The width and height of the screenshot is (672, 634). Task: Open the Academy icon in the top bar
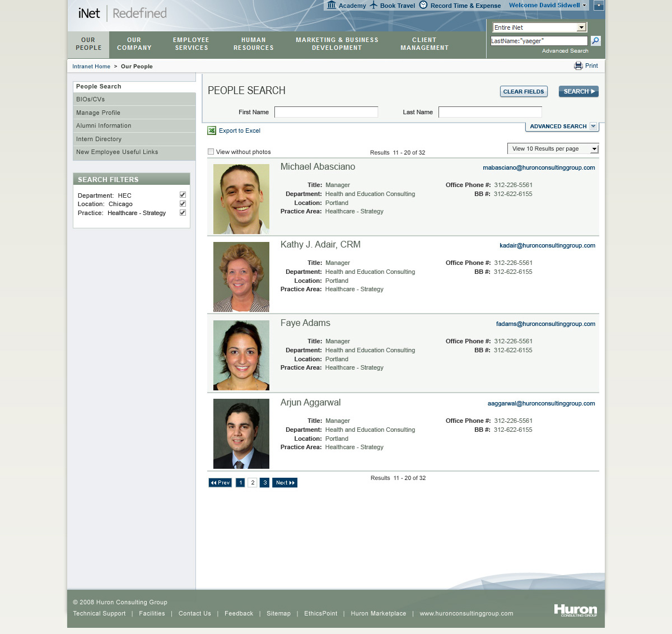(x=331, y=5)
